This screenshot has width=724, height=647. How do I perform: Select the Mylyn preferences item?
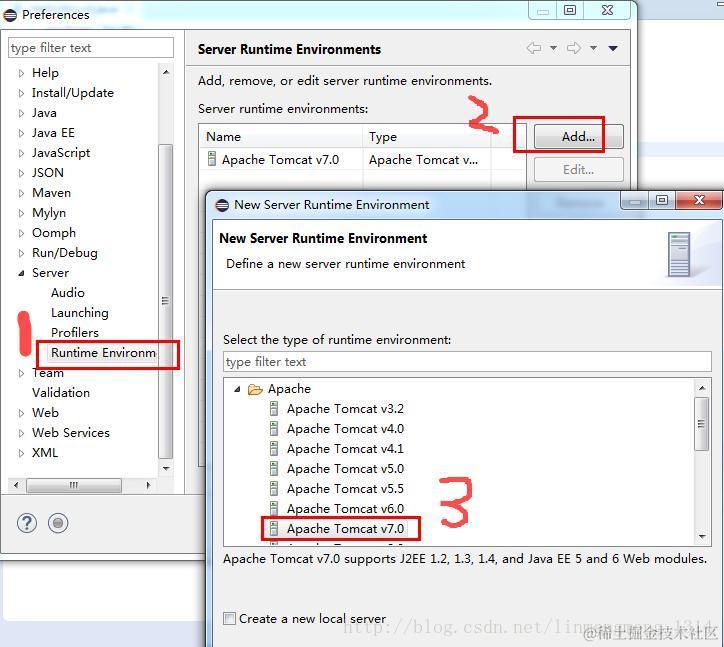click(x=49, y=213)
